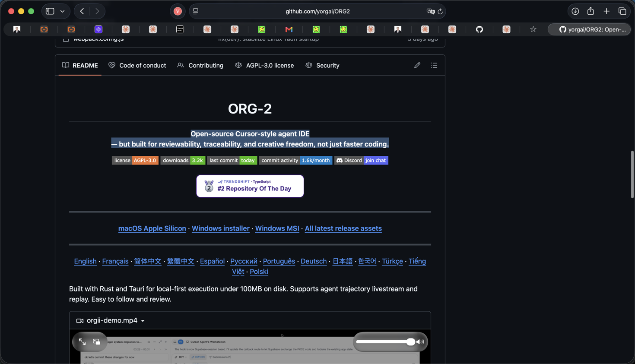
Task: Switch README to Polski
Action: pos(259,272)
